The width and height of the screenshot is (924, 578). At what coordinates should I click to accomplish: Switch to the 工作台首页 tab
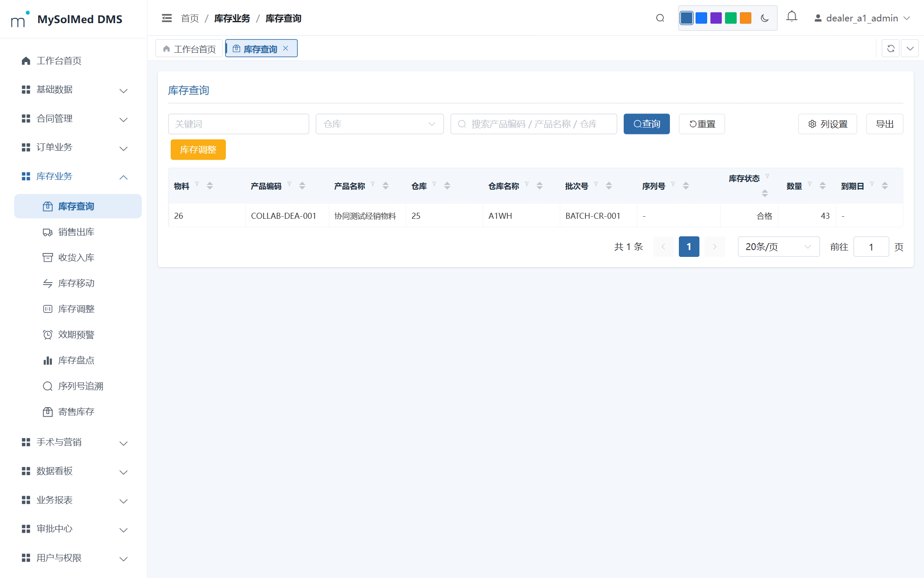click(190, 49)
